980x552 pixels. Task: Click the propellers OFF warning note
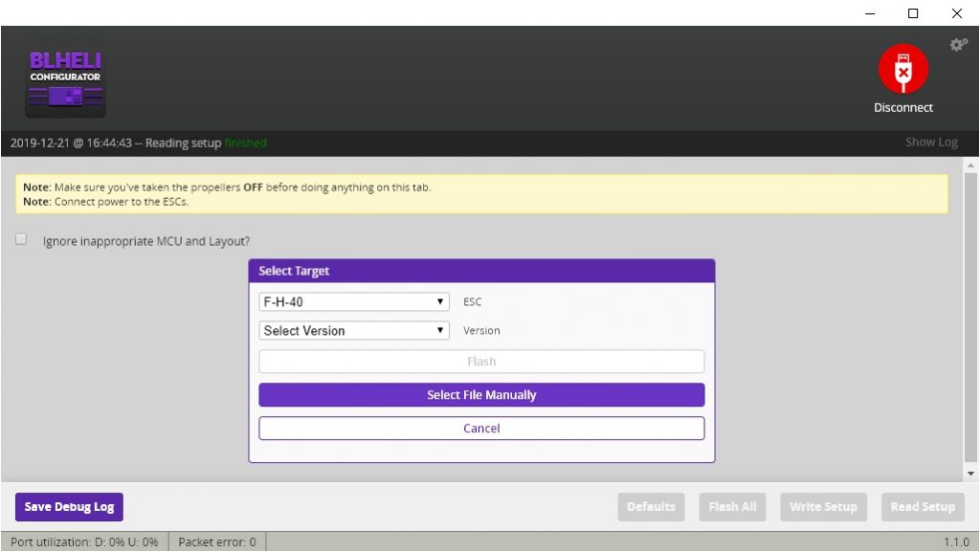[x=227, y=188]
